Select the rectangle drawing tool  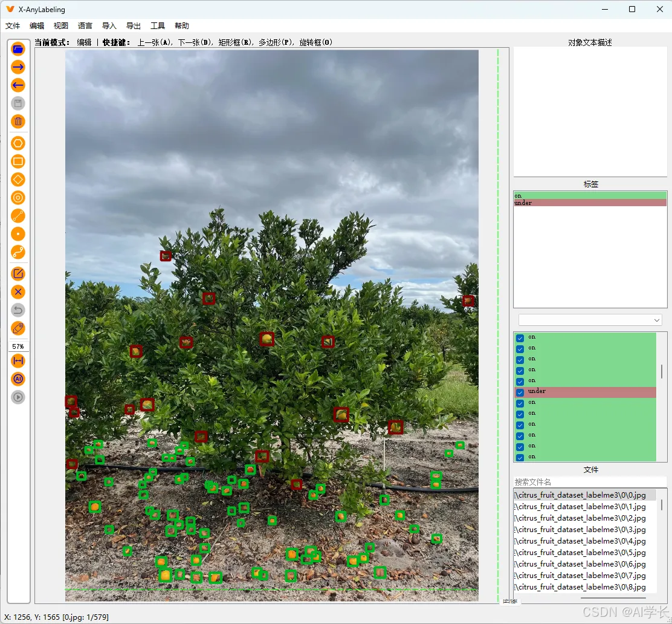[18, 161]
